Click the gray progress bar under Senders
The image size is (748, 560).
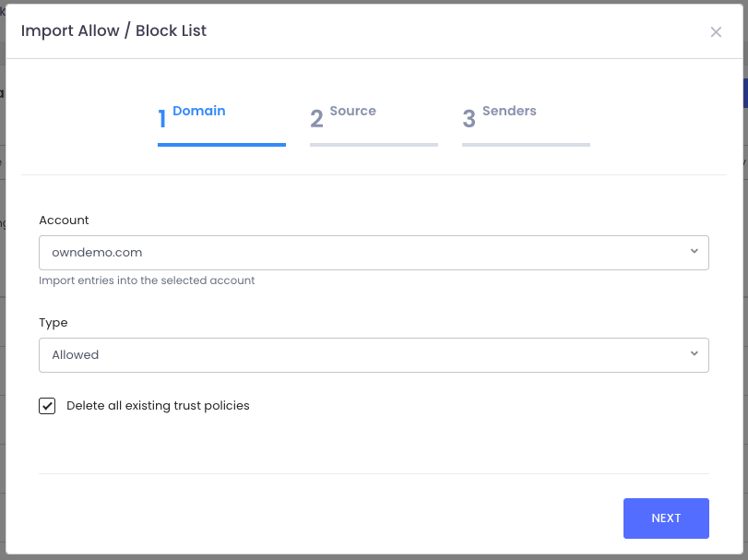[526, 144]
